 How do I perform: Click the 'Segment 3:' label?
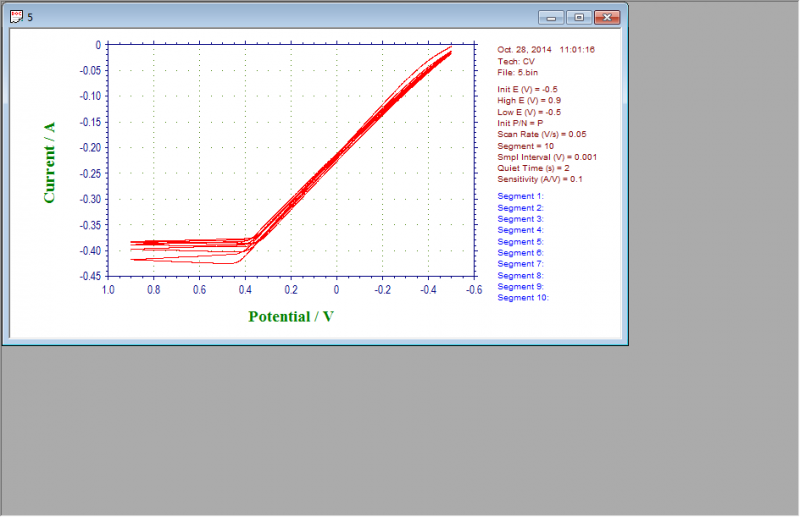click(521, 219)
